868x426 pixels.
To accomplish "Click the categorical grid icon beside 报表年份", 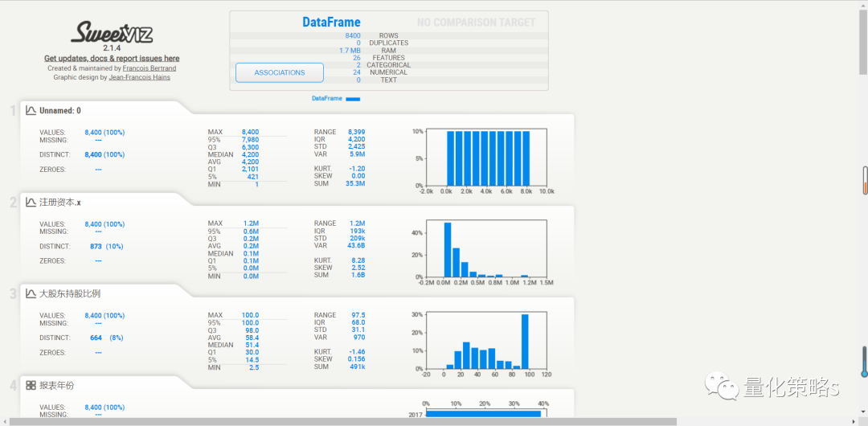I will click(31, 385).
